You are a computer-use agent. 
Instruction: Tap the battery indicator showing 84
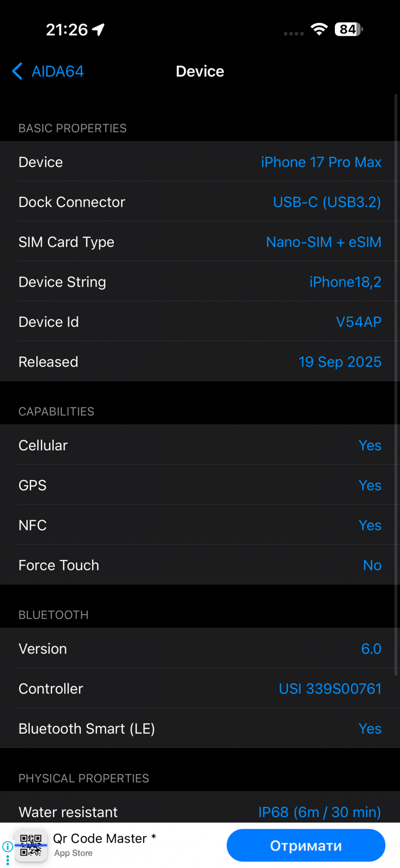[x=348, y=29]
